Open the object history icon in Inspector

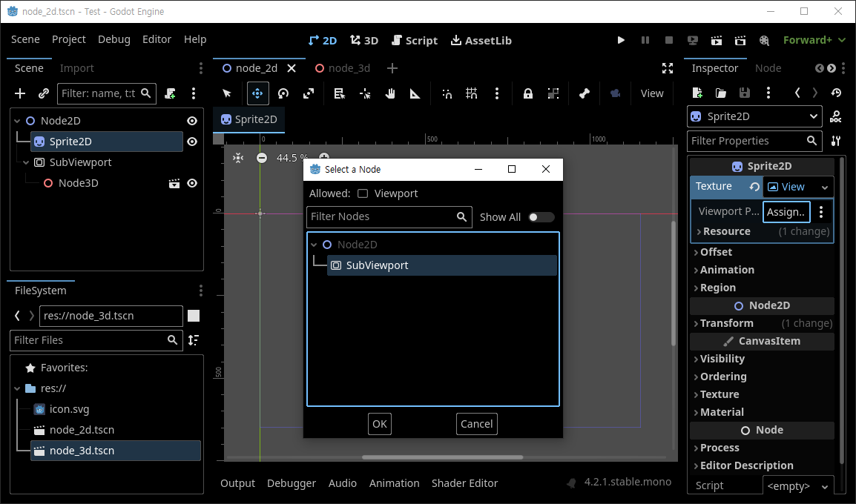coord(836,93)
